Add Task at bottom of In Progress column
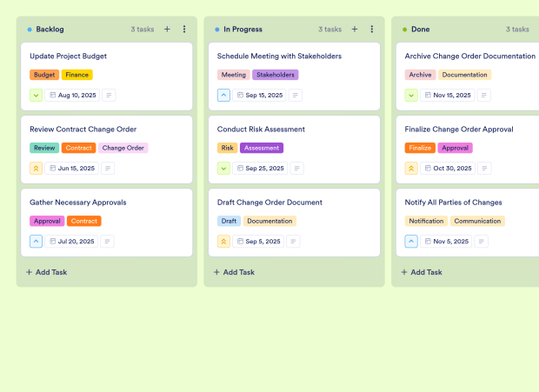Viewport: 539px width, 392px height. pos(234,272)
